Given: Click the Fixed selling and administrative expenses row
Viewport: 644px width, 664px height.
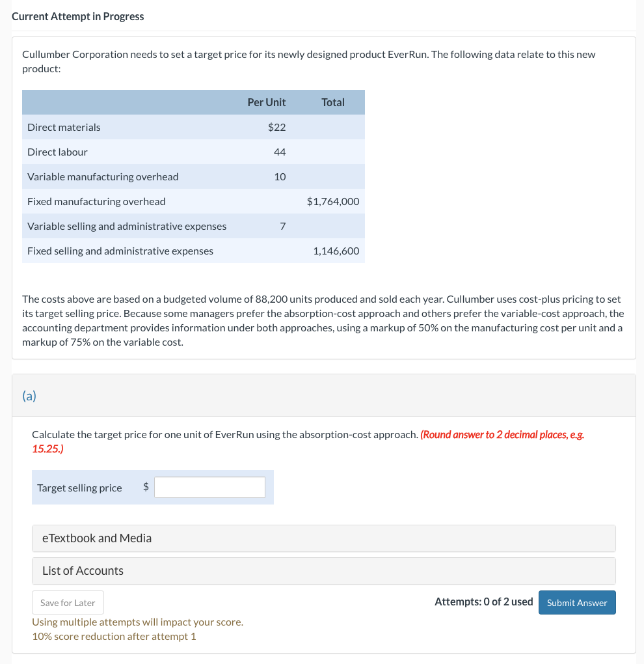Looking at the screenshot, I should tap(119, 251).
